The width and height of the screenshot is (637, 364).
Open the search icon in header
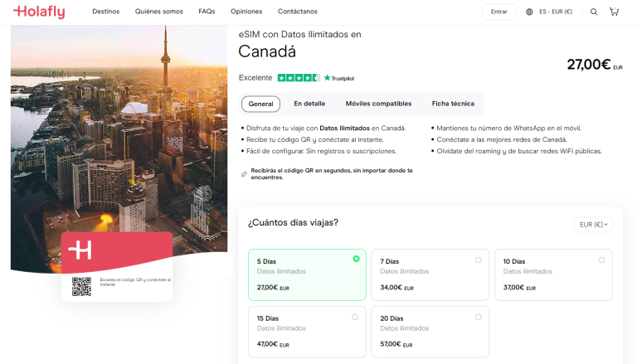(x=594, y=12)
